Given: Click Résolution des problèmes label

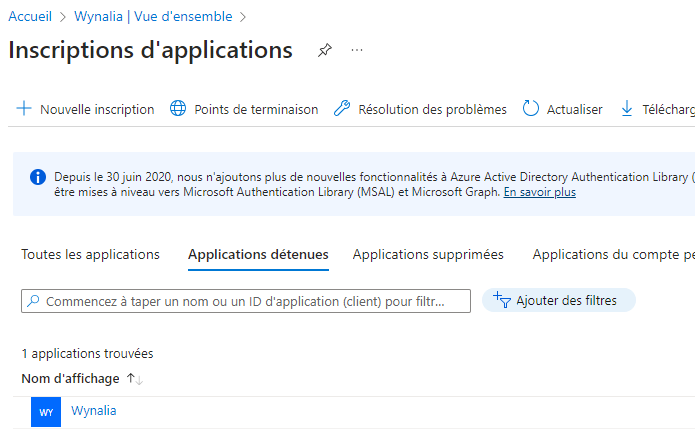Looking at the screenshot, I should pos(432,109).
